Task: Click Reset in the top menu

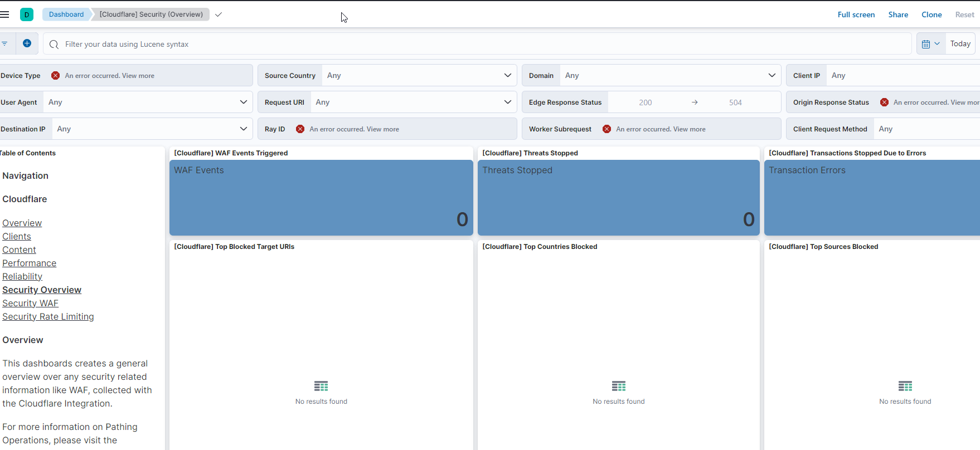Action: tap(964, 14)
